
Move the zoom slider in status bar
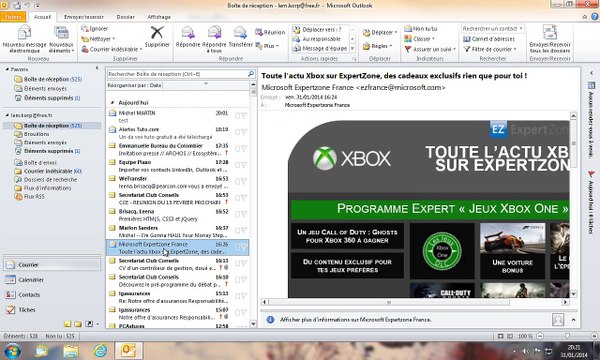coord(567,336)
